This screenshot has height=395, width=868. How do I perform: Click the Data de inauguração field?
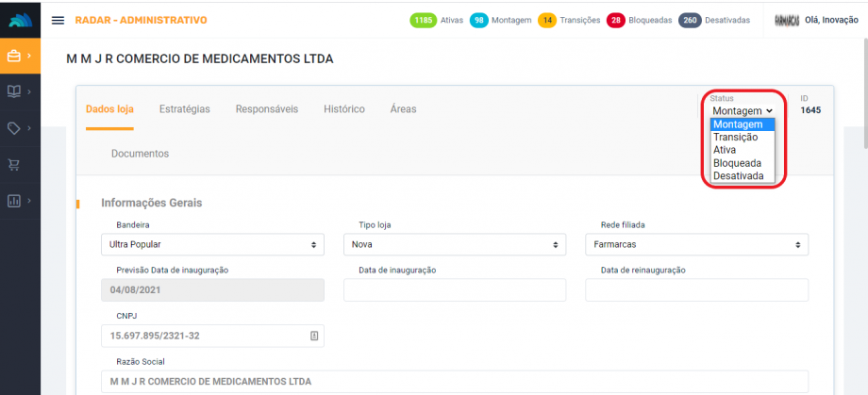tap(454, 290)
